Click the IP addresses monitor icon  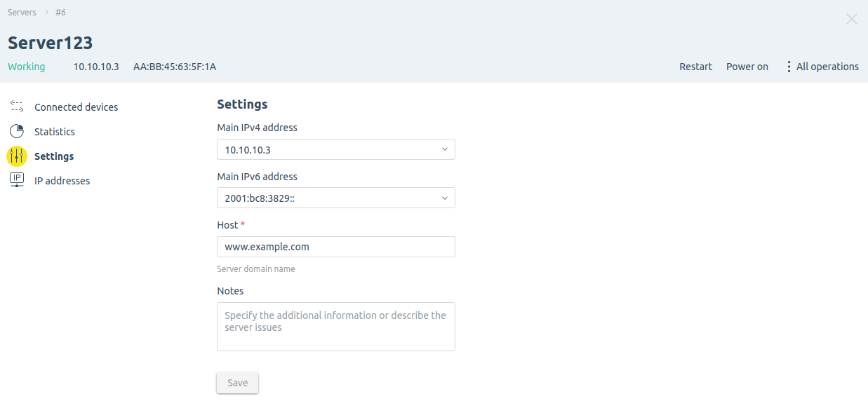coord(17,180)
